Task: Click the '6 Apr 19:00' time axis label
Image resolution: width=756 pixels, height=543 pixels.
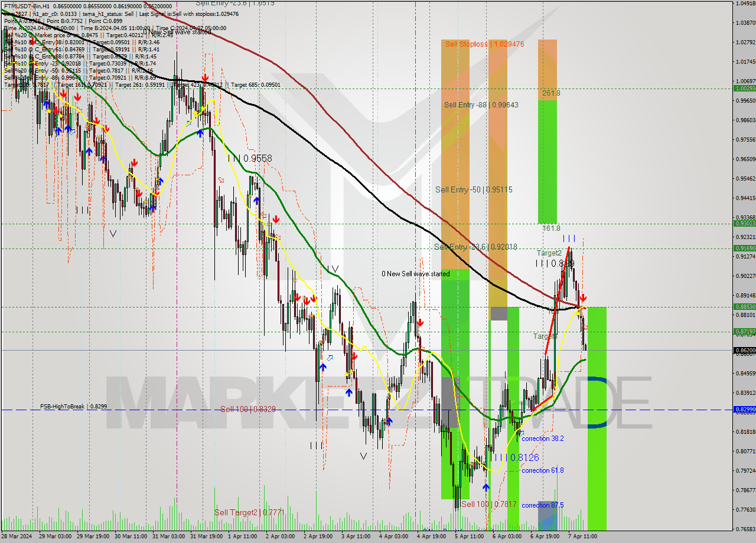Action: [545, 537]
